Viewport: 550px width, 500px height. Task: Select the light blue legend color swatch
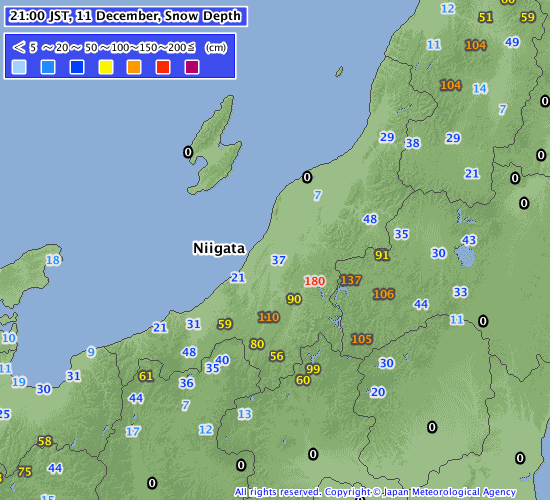[x=19, y=67]
